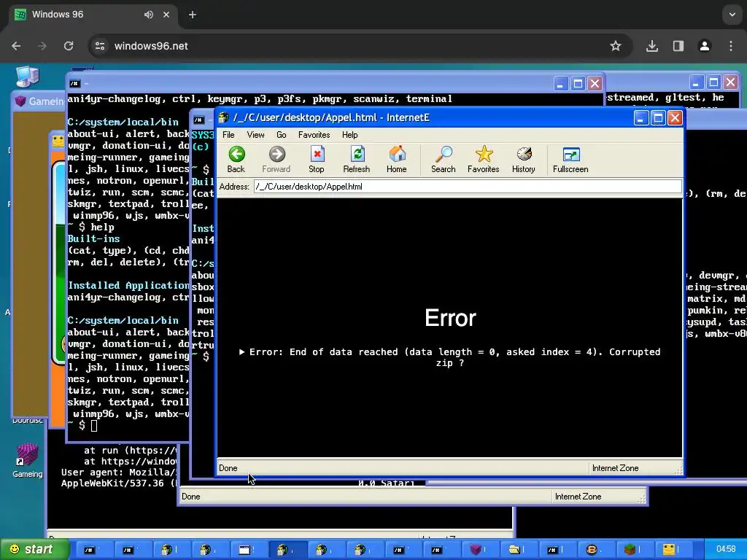Switch InternetE to Fullscreen via toolbar icon
The image size is (747, 560).
[x=570, y=155]
